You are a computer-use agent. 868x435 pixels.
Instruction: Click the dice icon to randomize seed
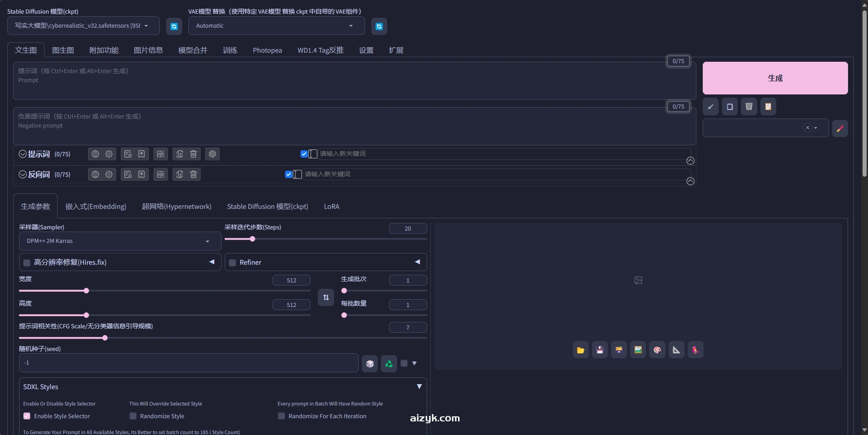point(370,363)
